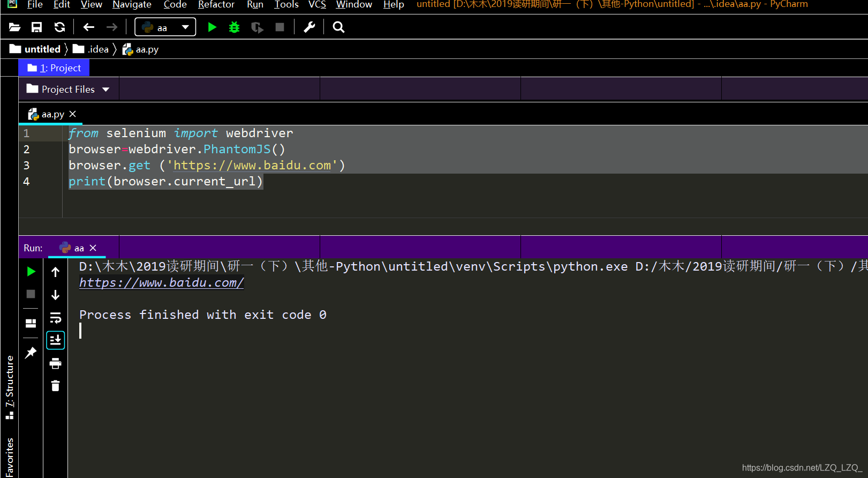The width and height of the screenshot is (868, 478).
Task: Navigate forward with the right arrow
Action: coord(111,27)
